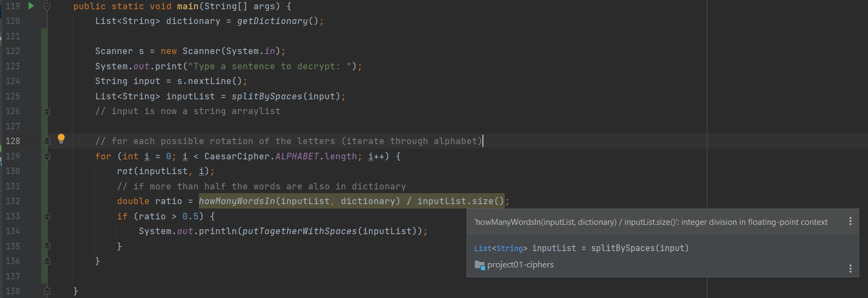868x298 pixels.
Task: Click the 0.5 literal in the if condition
Action: point(190,217)
